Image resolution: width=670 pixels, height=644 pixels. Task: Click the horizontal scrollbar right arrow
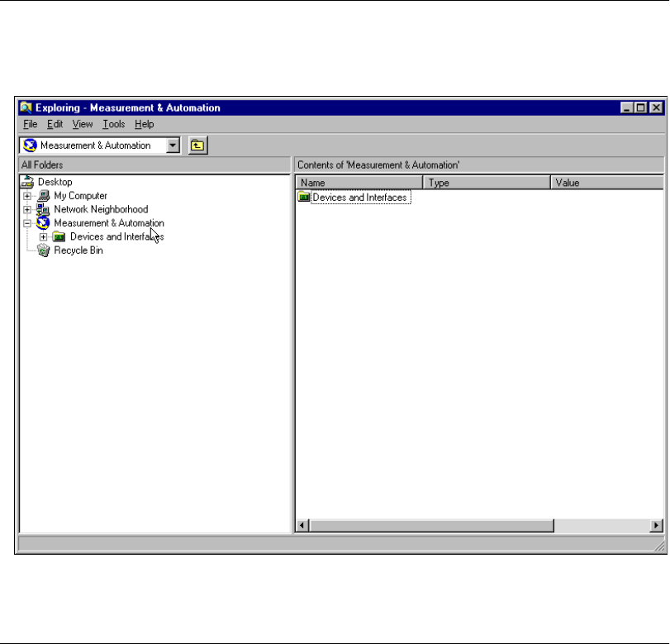point(656,525)
